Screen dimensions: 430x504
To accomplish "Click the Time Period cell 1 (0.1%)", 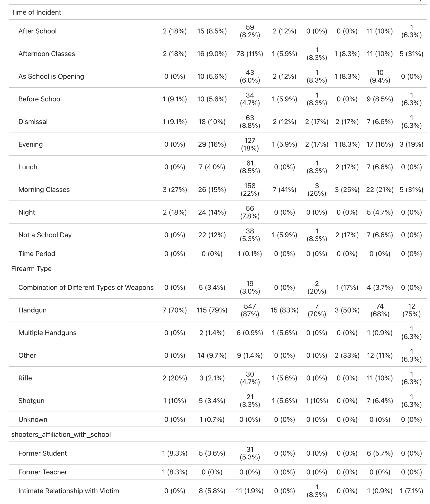I will pyautogui.click(x=250, y=254).
